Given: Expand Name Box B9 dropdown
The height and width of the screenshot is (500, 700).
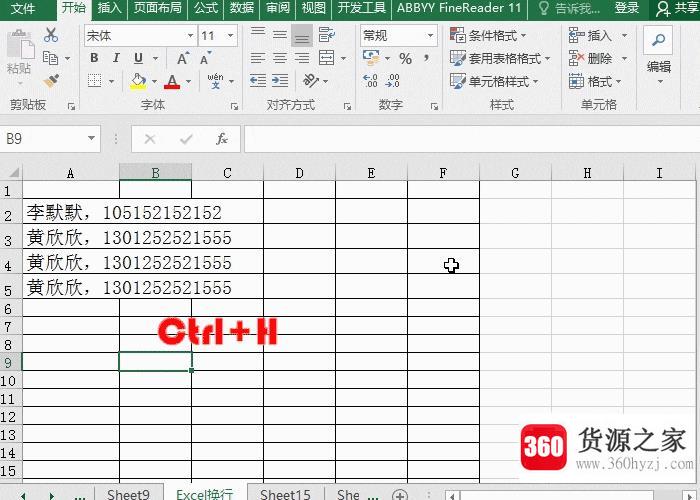Looking at the screenshot, I should [91, 138].
